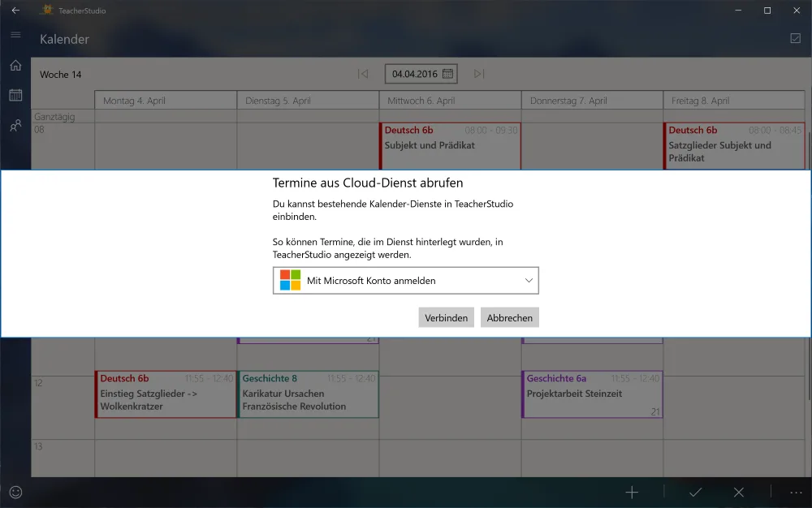Select the Freitag 8. April column header
Screen dimensions: 812x508
[x=734, y=101]
